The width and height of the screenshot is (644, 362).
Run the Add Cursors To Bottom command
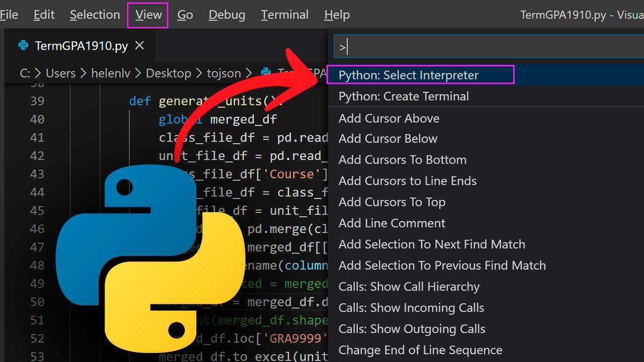[x=486, y=159]
